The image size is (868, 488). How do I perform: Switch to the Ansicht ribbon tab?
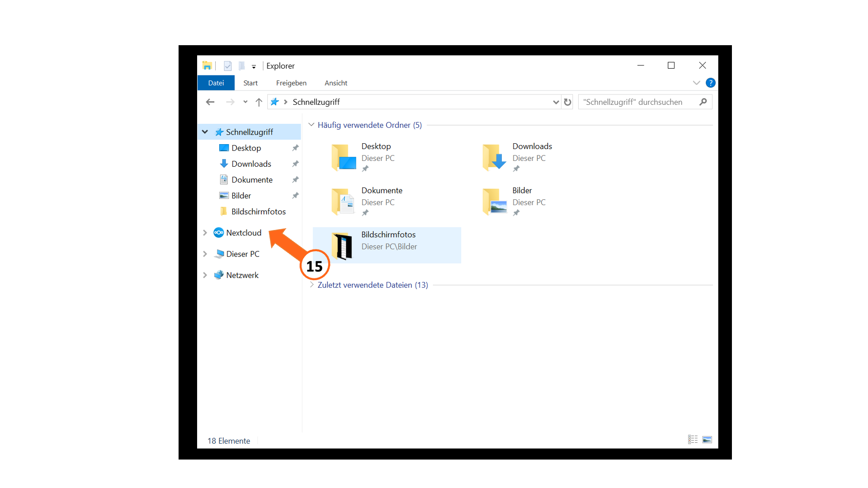[x=336, y=83]
